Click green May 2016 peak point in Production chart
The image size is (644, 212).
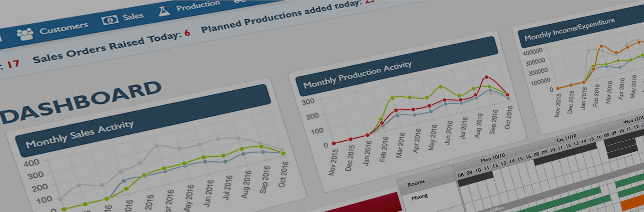pyautogui.click(x=441, y=87)
